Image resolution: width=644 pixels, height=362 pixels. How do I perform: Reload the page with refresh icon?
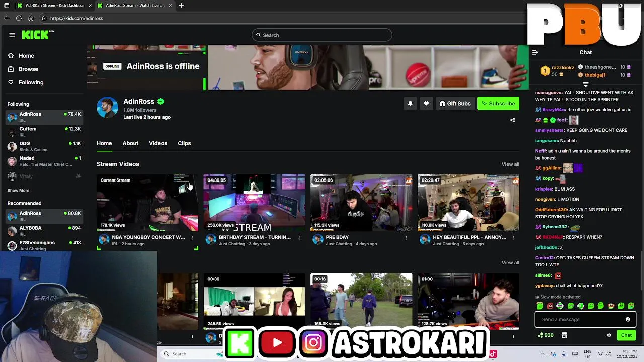click(x=19, y=18)
